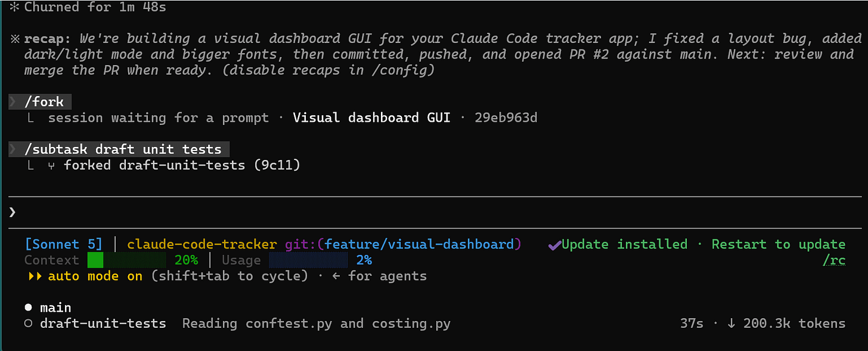Click the fork branch icon before draft-unit-tests

point(51,165)
